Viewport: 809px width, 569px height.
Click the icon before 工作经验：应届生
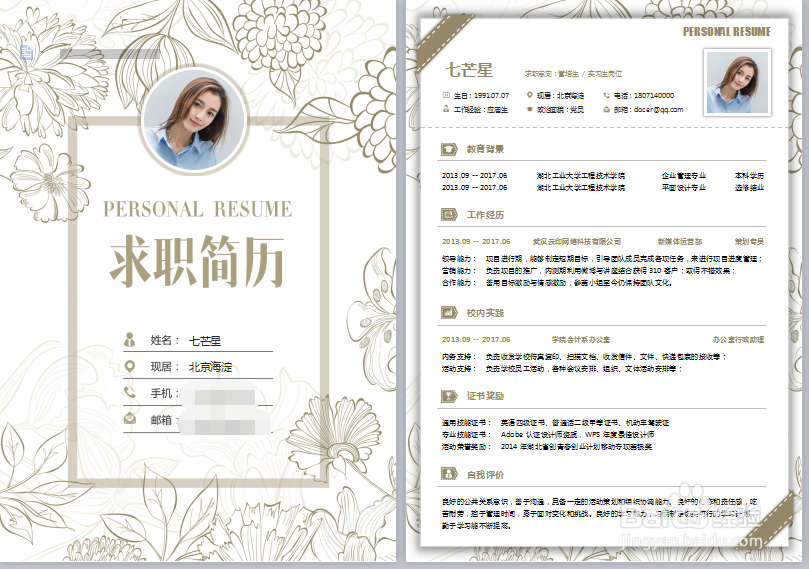[446, 109]
